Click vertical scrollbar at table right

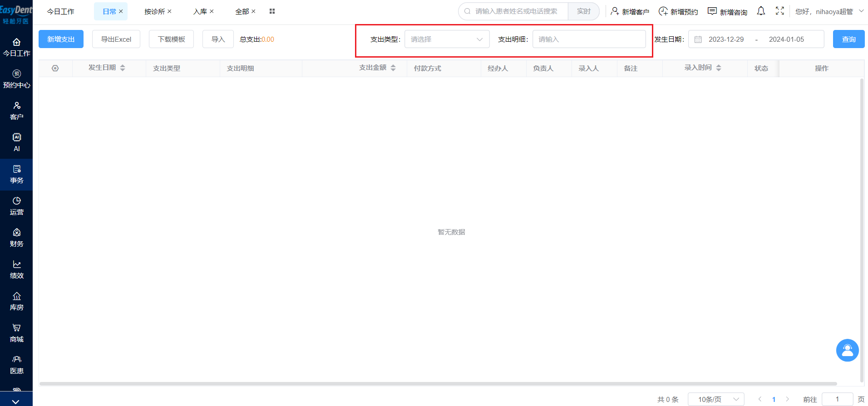click(862, 230)
